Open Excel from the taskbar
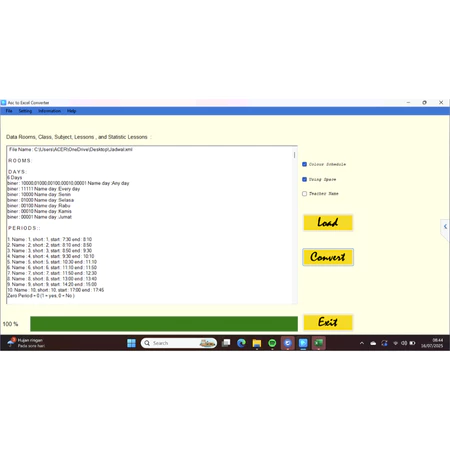This screenshot has width=450, height=450. click(318, 343)
